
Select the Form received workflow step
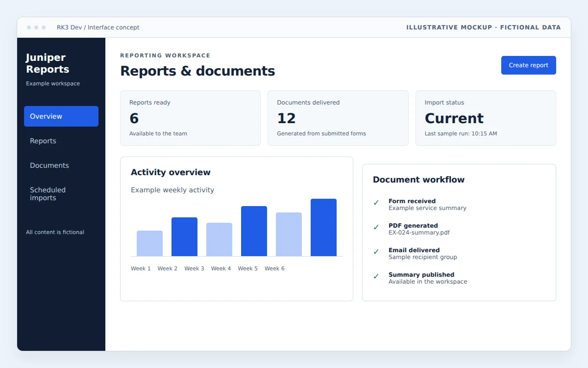[x=459, y=204]
